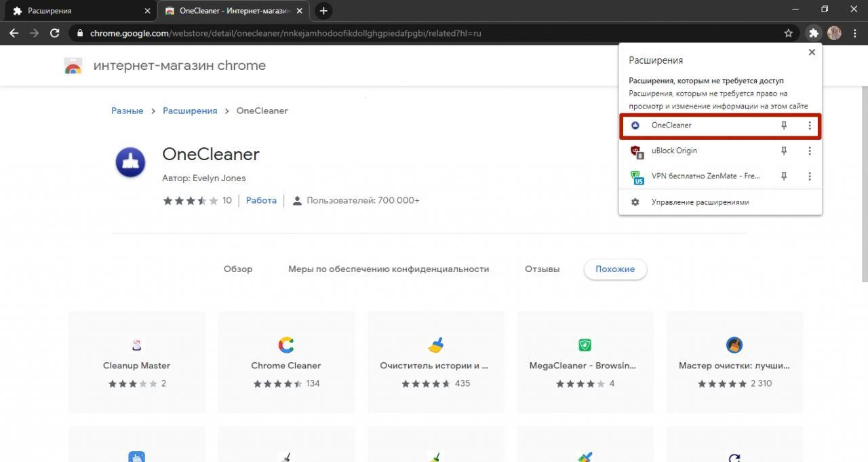The width and height of the screenshot is (868, 462).
Task: Open the Chrome profile avatar
Action: pyautogui.click(x=835, y=33)
